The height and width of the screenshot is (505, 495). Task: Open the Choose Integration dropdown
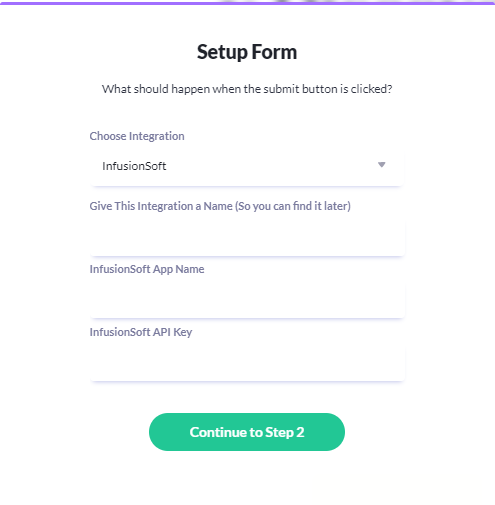click(247, 166)
